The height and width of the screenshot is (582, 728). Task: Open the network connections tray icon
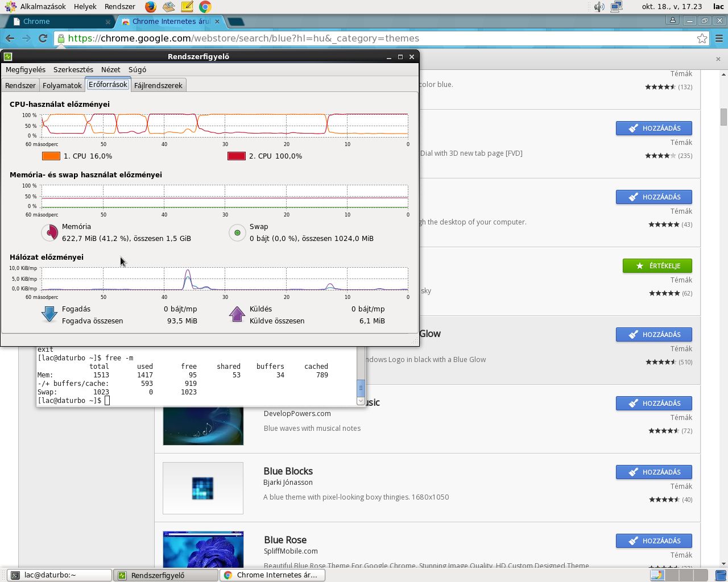tap(617, 7)
